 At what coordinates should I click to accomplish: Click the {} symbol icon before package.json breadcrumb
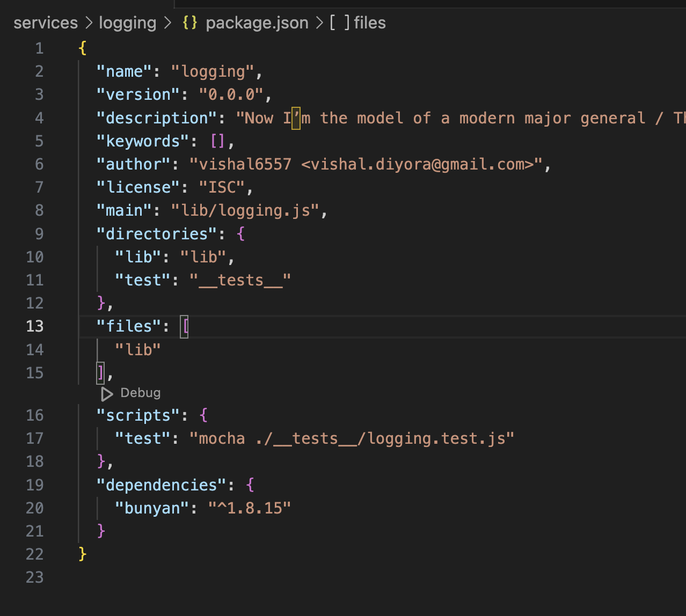point(189,23)
